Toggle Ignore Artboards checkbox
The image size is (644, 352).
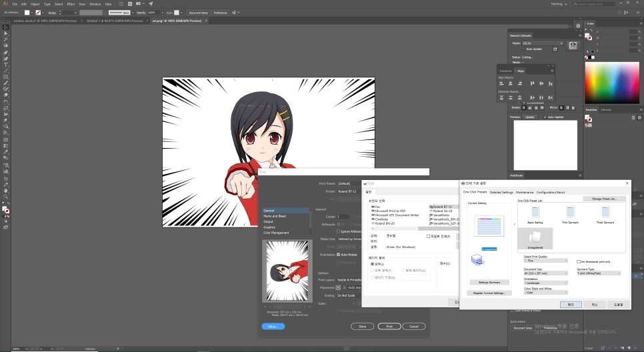coord(339,231)
